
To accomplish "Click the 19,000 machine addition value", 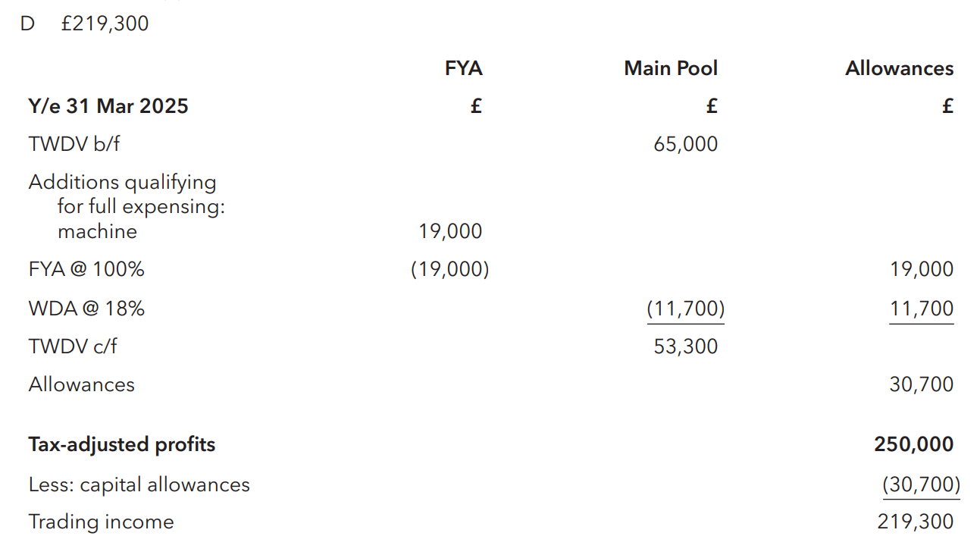I will point(450,231).
